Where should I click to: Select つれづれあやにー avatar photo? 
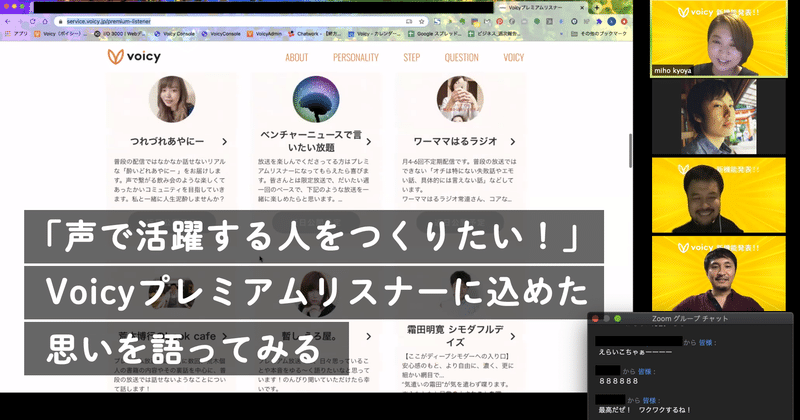pos(172,99)
